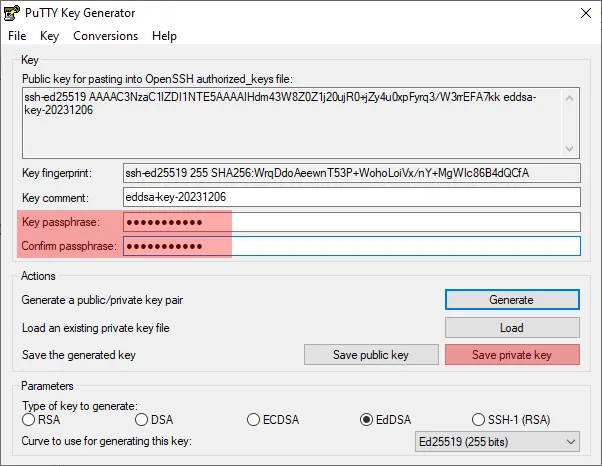Click public key box scroll down arrow
Screen dimensions: 602x466
coord(570,149)
